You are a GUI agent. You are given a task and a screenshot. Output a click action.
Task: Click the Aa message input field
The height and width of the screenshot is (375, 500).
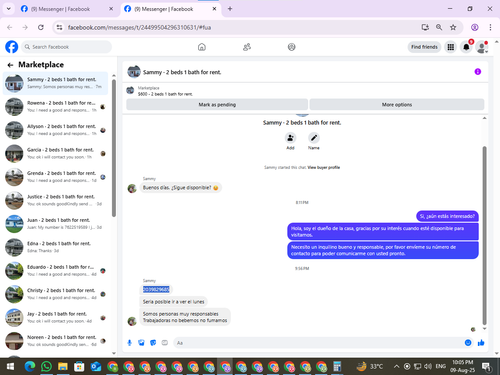coord(318,343)
